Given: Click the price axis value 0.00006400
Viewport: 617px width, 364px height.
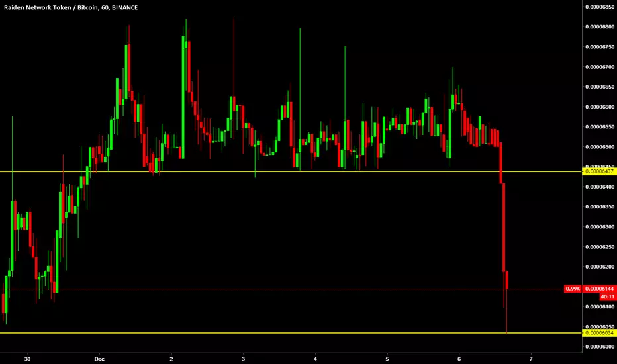Looking at the screenshot, I should click(600, 187).
